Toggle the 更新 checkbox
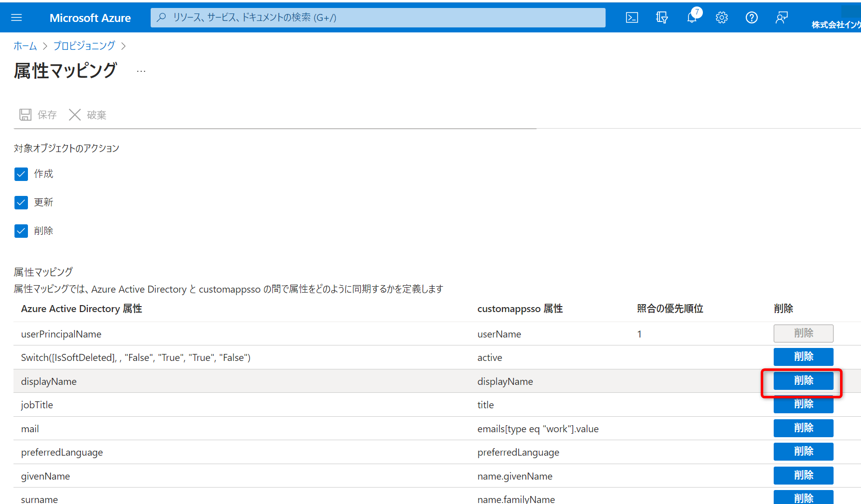 pos(21,202)
